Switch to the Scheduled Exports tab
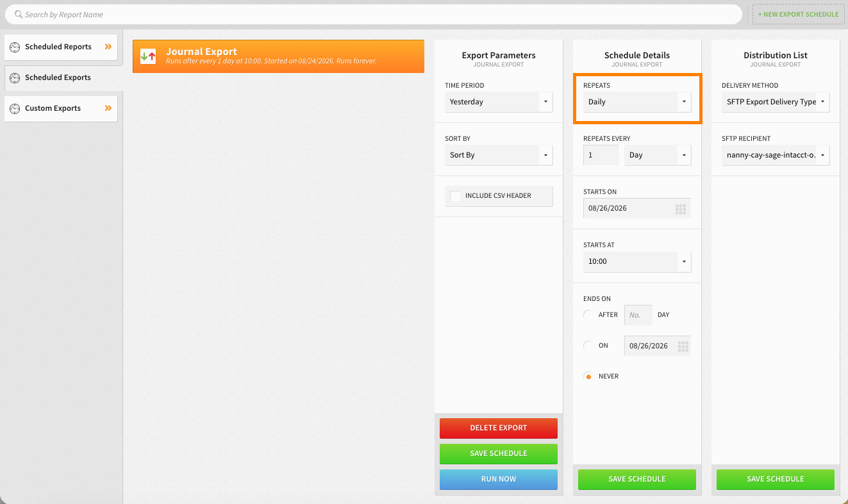This screenshot has height=504, width=848. click(63, 77)
